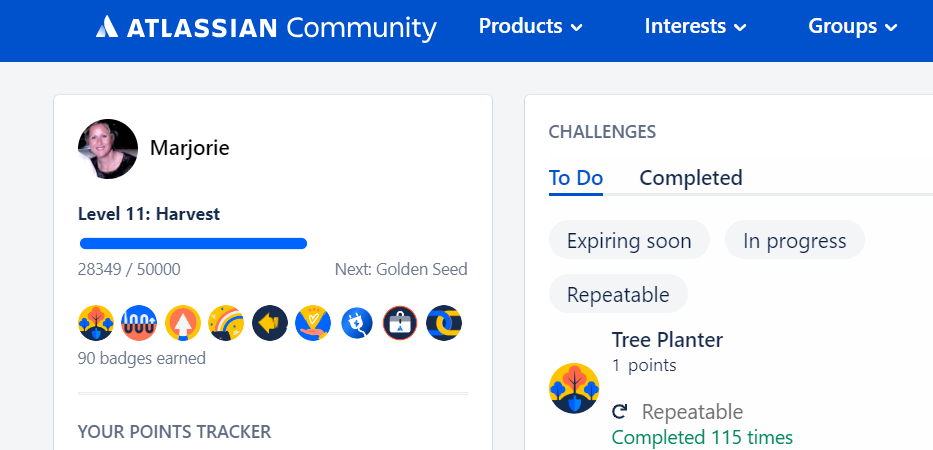Click the 28349 / 50000 points text
Image resolution: width=933 pixels, height=450 pixels.
coord(129,270)
